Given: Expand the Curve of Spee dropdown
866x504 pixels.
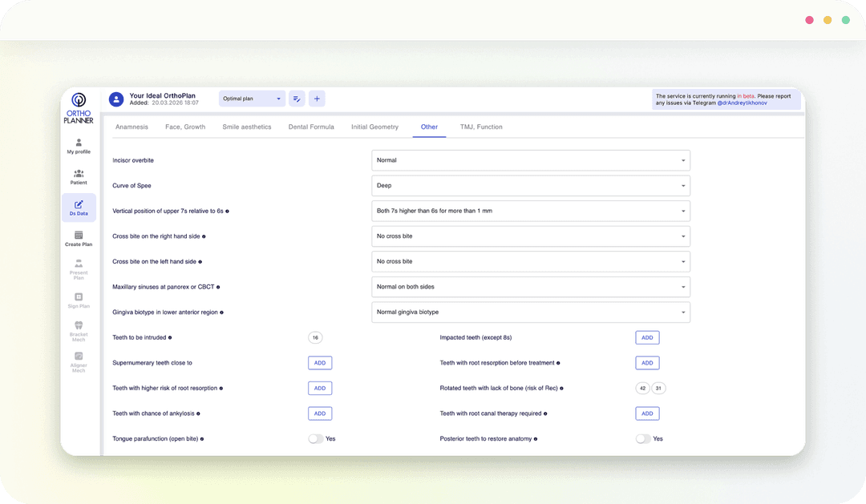Looking at the screenshot, I should [530, 186].
